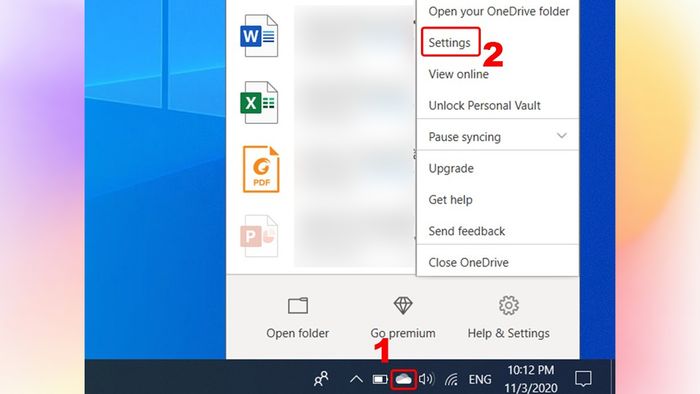The height and width of the screenshot is (394, 700).
Task: Open the PowerPoint presentation file icon
Action: point(259,236)
